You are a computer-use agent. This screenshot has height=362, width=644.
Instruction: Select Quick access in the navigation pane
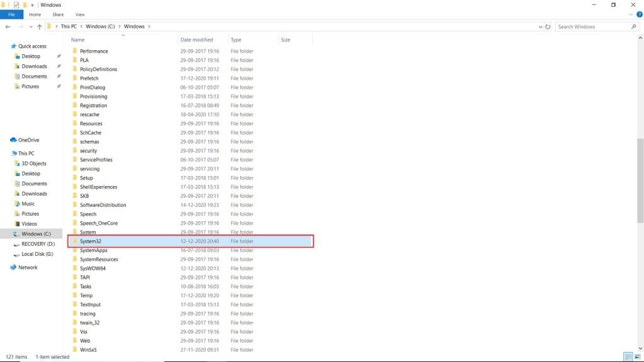(32, 47)
